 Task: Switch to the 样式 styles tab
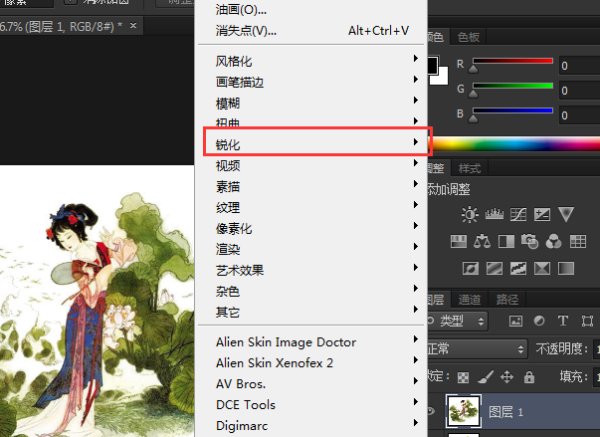(470, 168)
